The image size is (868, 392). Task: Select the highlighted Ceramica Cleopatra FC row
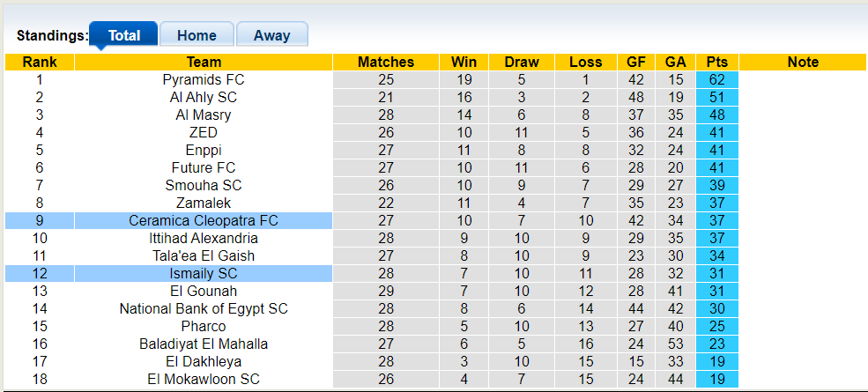[204, 220]
